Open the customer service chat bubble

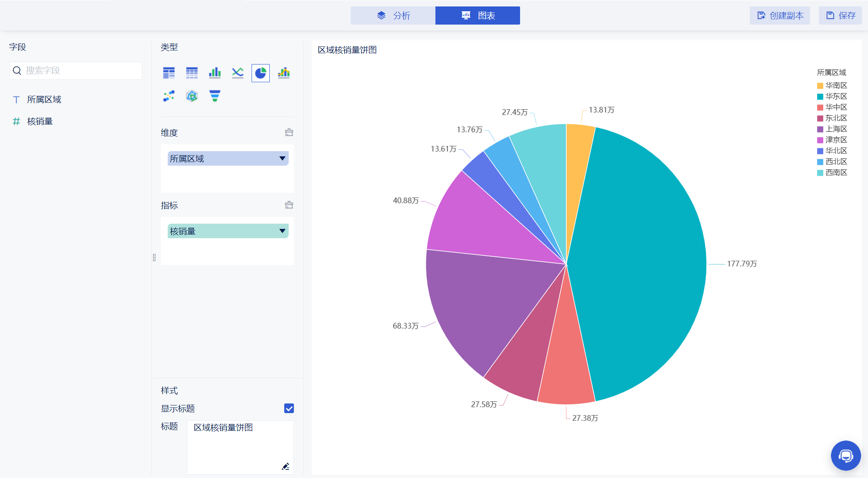[845, 455]
